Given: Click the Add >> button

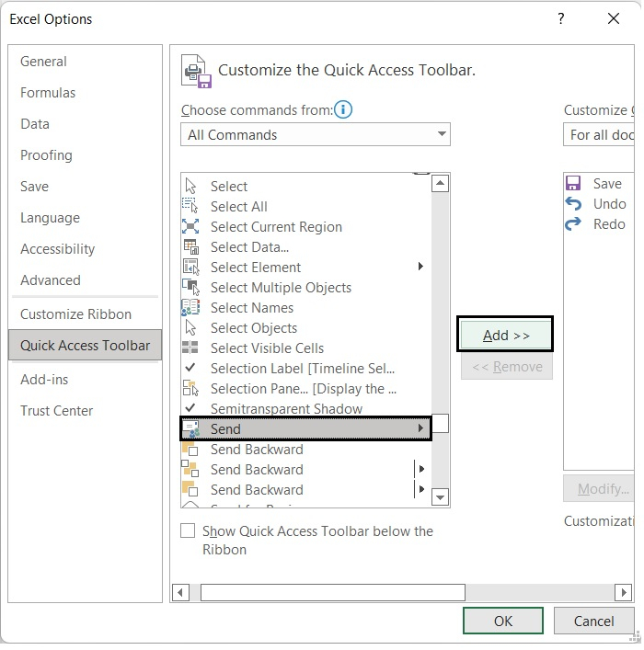Looking at the screenshot, I should 505,336.
